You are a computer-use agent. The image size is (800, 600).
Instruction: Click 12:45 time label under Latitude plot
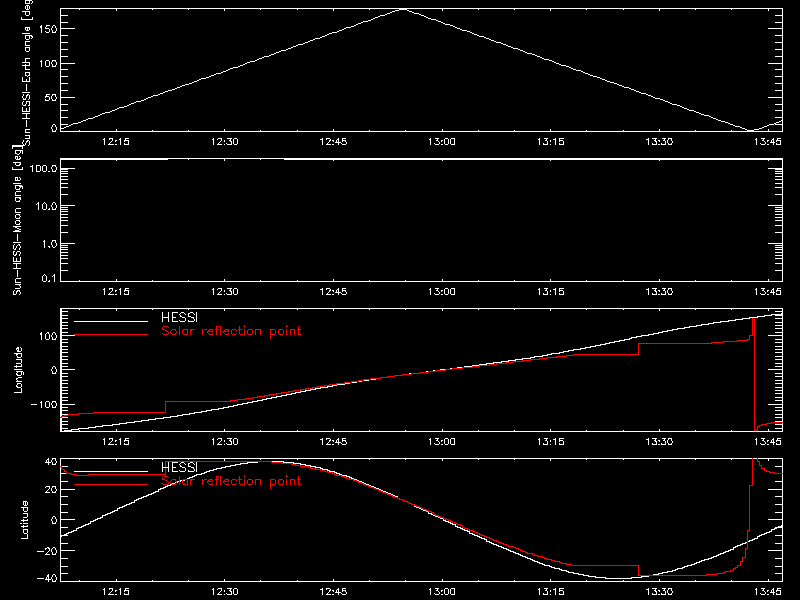333,591
